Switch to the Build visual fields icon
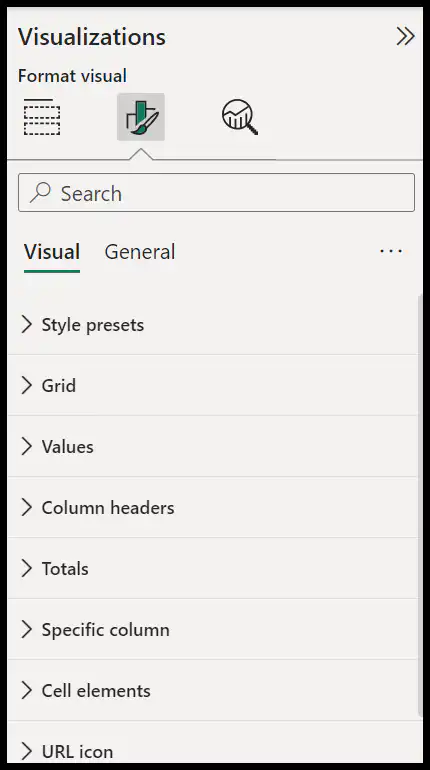430x770 pixels. (x=42, y=117)
